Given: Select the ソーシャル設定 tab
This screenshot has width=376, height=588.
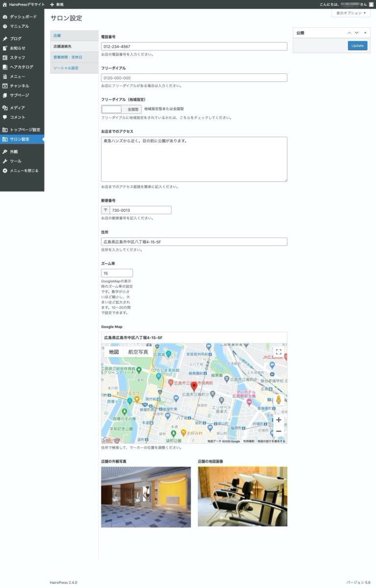Looking at the screenshot, I should click(x=66, y=68).
